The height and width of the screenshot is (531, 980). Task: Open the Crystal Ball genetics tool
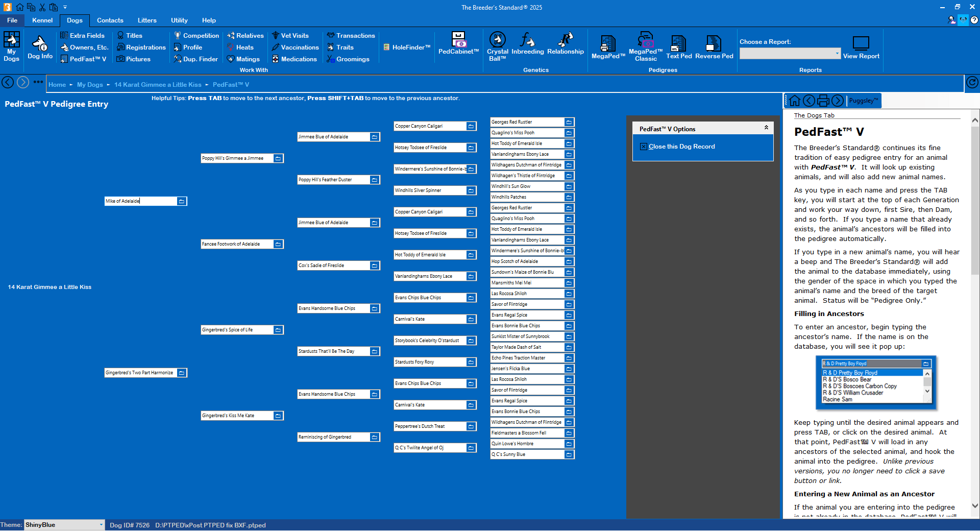click(x=497, y=47)
